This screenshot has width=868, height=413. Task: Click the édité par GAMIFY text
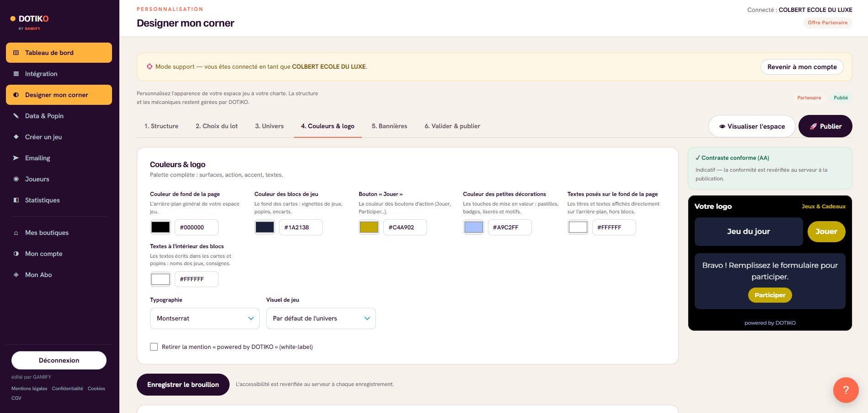click(31, 377)
